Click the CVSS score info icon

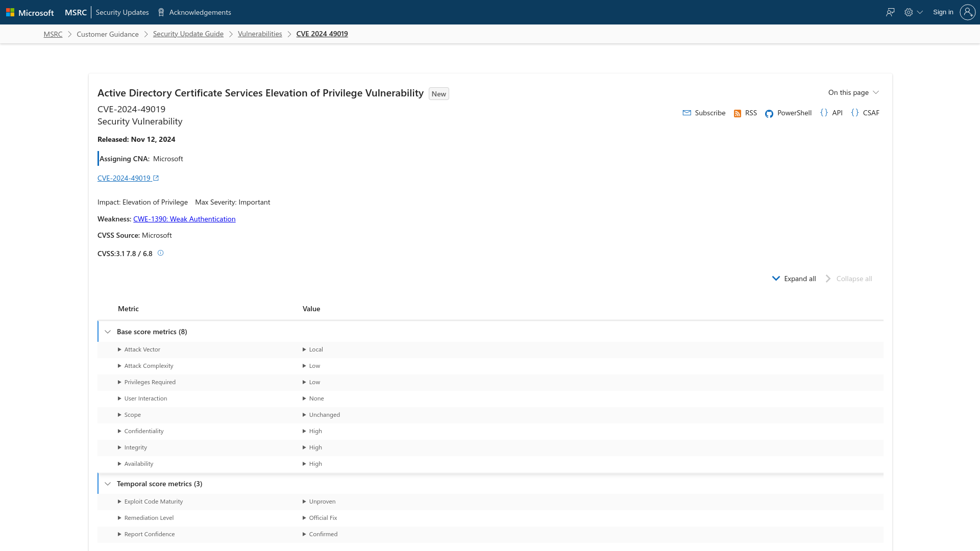click(160, 253)
